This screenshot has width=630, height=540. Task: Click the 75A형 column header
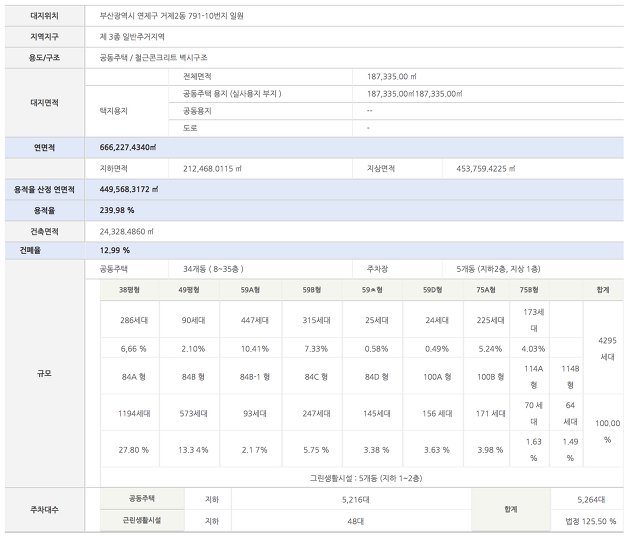(486, 290)
